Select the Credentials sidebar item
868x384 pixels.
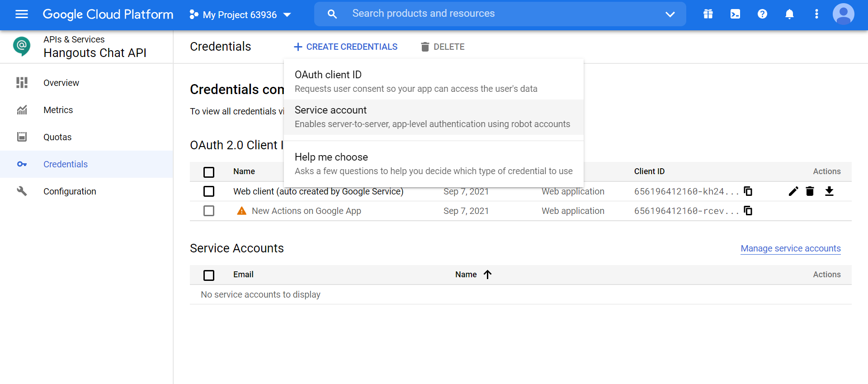tap(86, 164)
